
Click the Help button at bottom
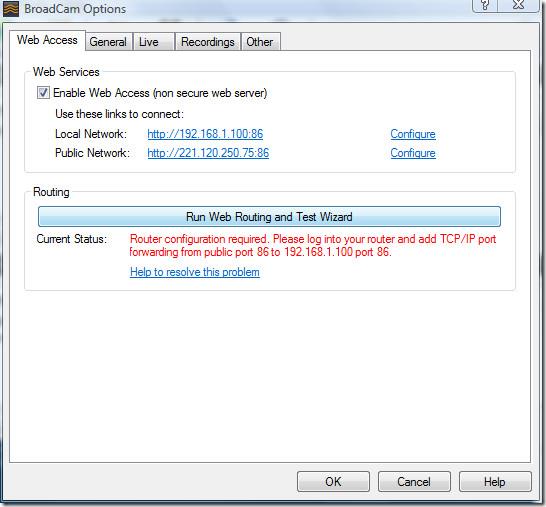[x=495, y=482]
